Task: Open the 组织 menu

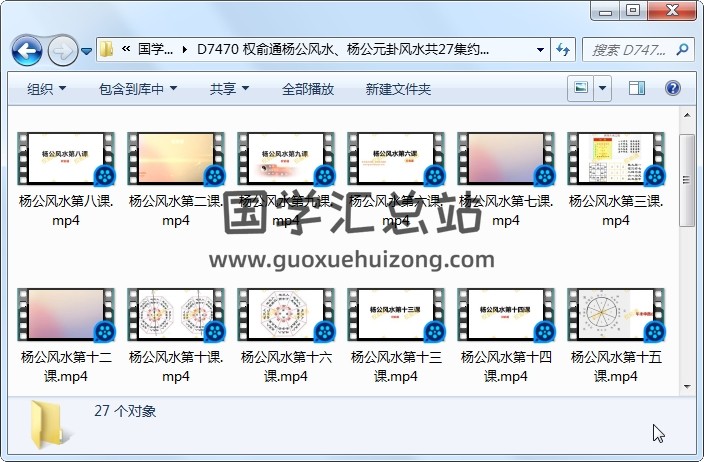Action: [47, 89]
